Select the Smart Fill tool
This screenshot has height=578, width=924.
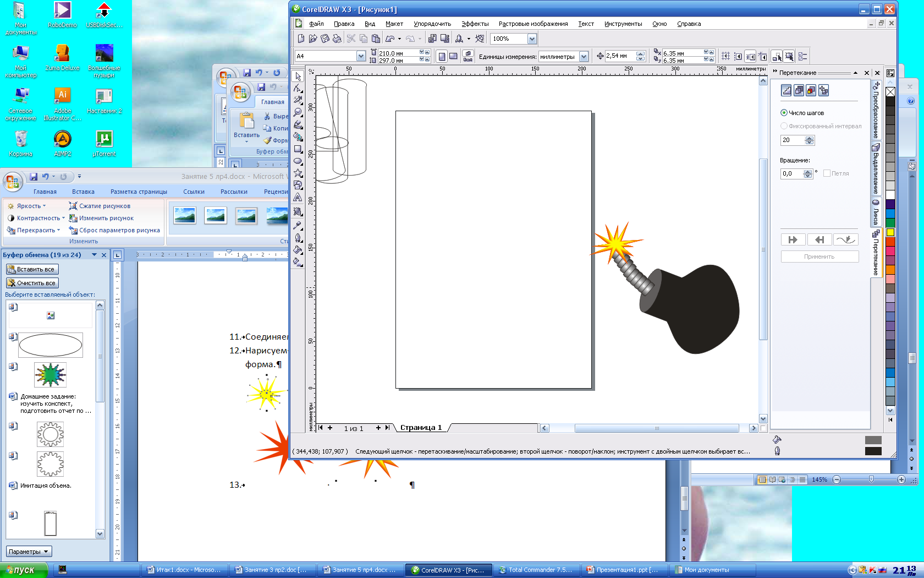tap(298, 137)
